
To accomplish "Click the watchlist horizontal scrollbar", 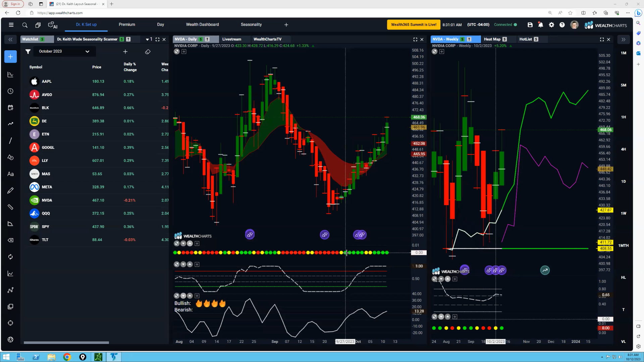I will pos(66,343).
